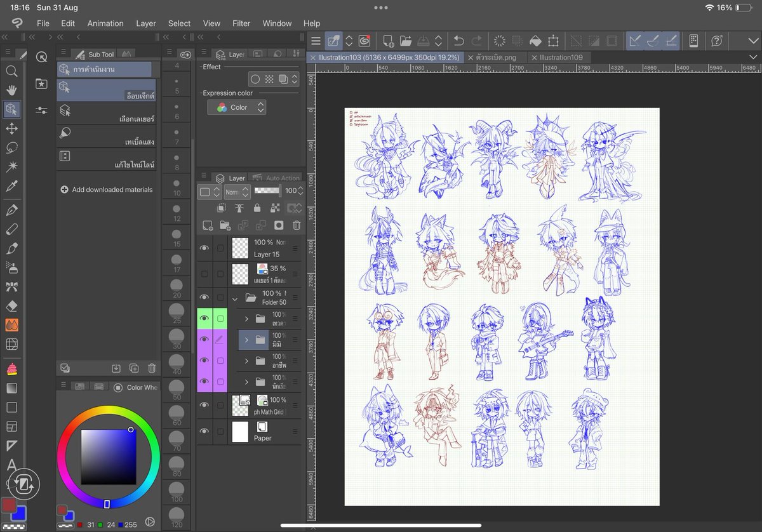Select the Hand move tool

pyautogui.click(x=11, y=90)
